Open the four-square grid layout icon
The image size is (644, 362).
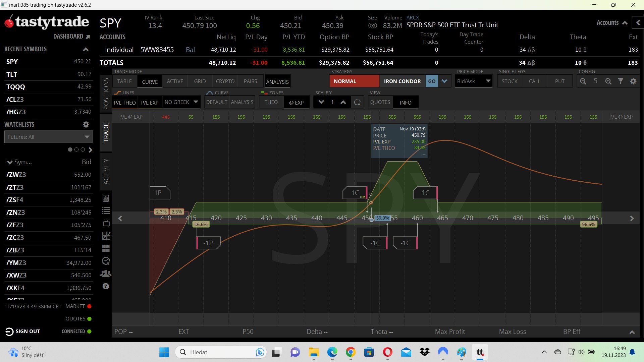click(x=106, y=248)
